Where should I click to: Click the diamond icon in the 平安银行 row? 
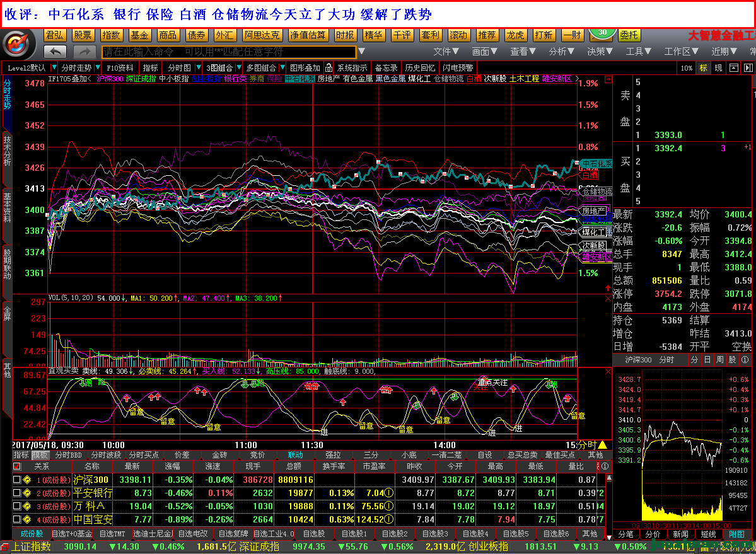click(28, 493)
